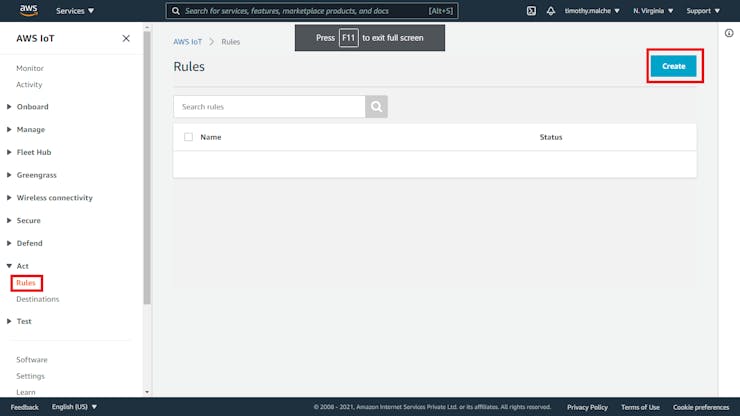Open the timothy.malche account dropdown
Viewport: 740px width, 416px height.
[592, 11]
